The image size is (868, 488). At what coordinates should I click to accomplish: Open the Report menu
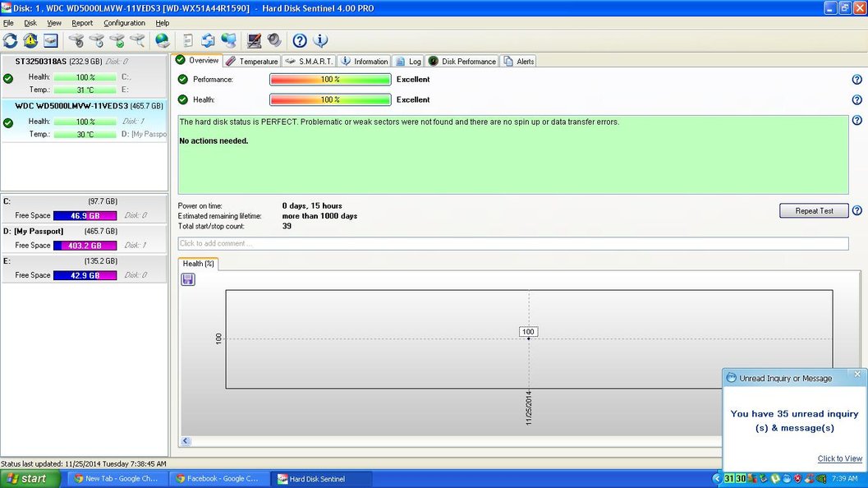(82, 23)
